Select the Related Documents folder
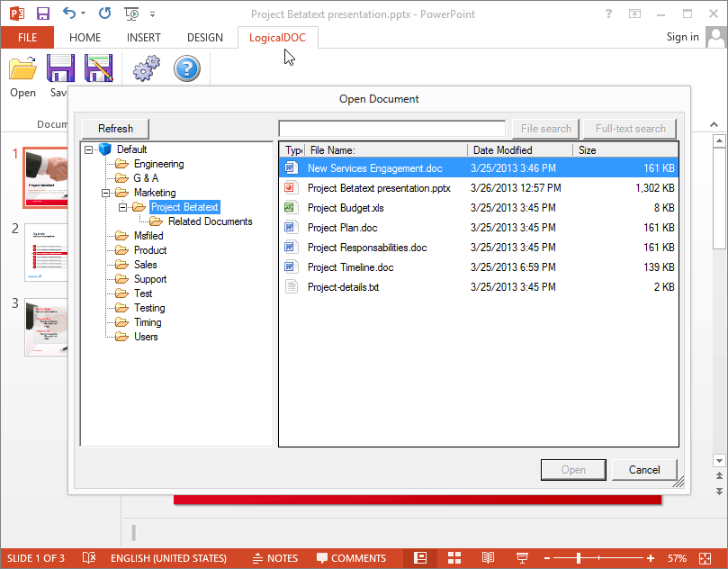The height and width of the screenshot is (569, 728). [x=211, y=221]
